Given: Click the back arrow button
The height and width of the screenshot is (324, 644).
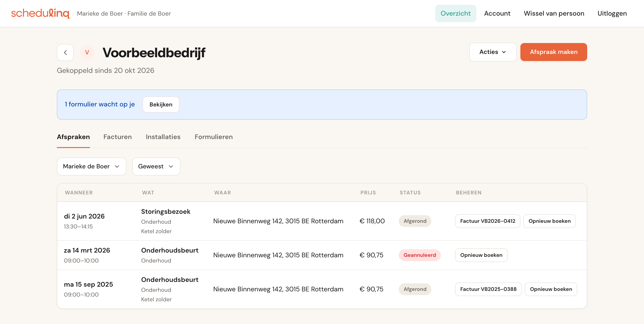Looking at the screenshot, I should 65,53.
